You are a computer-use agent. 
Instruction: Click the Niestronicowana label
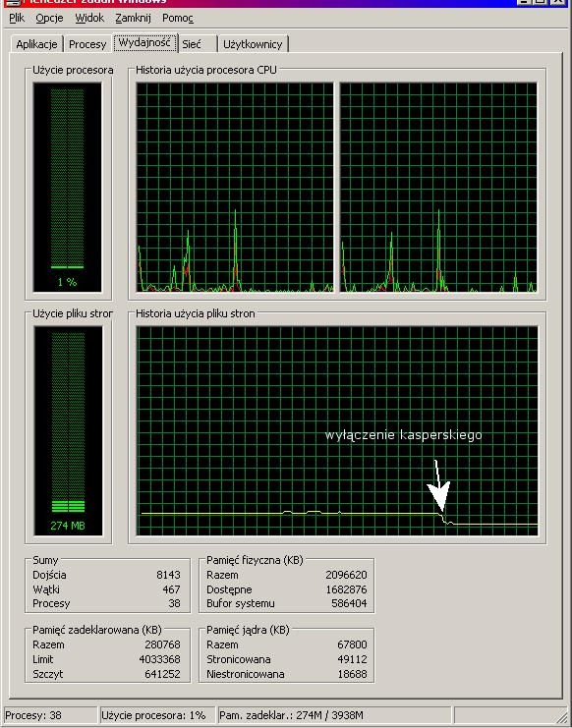pos(245,674)
